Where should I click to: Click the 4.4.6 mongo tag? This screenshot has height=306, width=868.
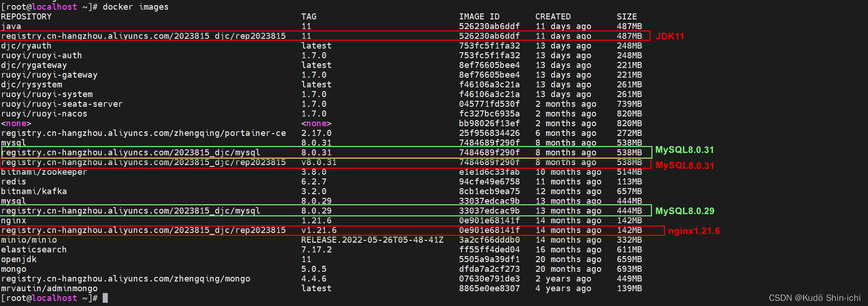tap(314, 279)
